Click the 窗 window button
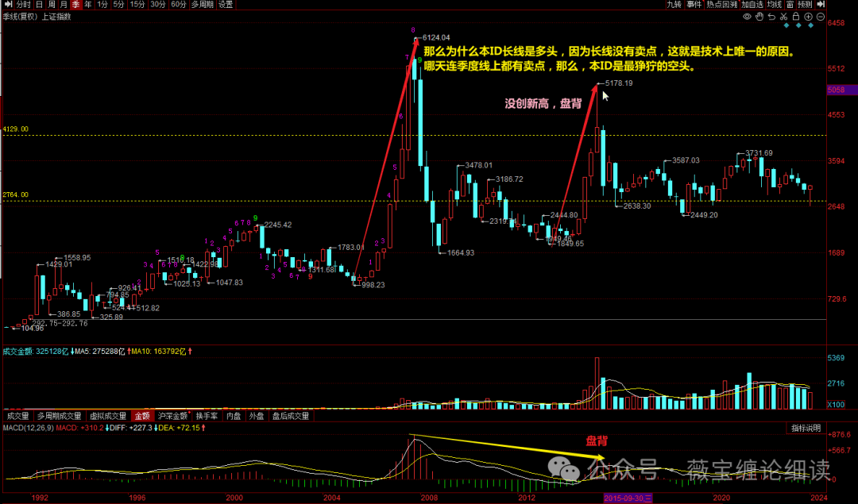Image resolution: width=858 pixels, height=504 pixels. tap(790, 5)
